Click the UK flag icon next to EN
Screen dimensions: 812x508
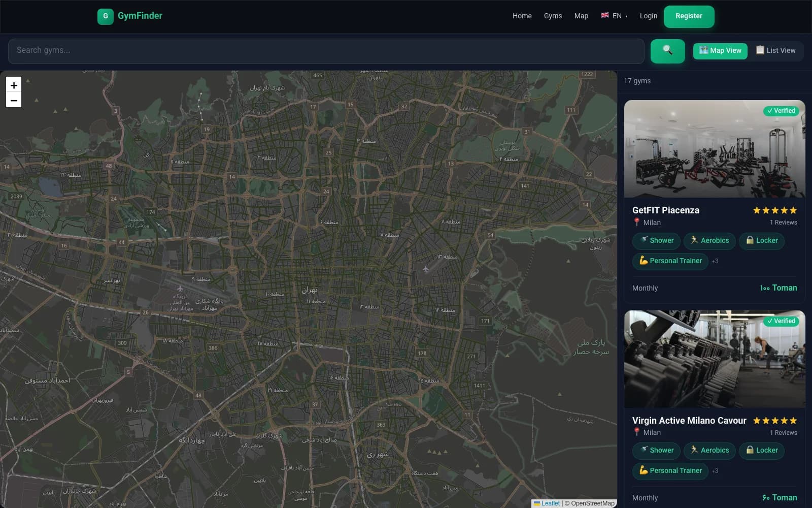tap(604, 16)
